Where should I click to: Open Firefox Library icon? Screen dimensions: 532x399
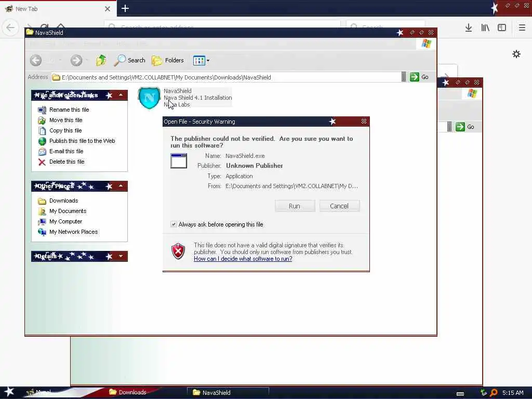click(x=485, y=28)
